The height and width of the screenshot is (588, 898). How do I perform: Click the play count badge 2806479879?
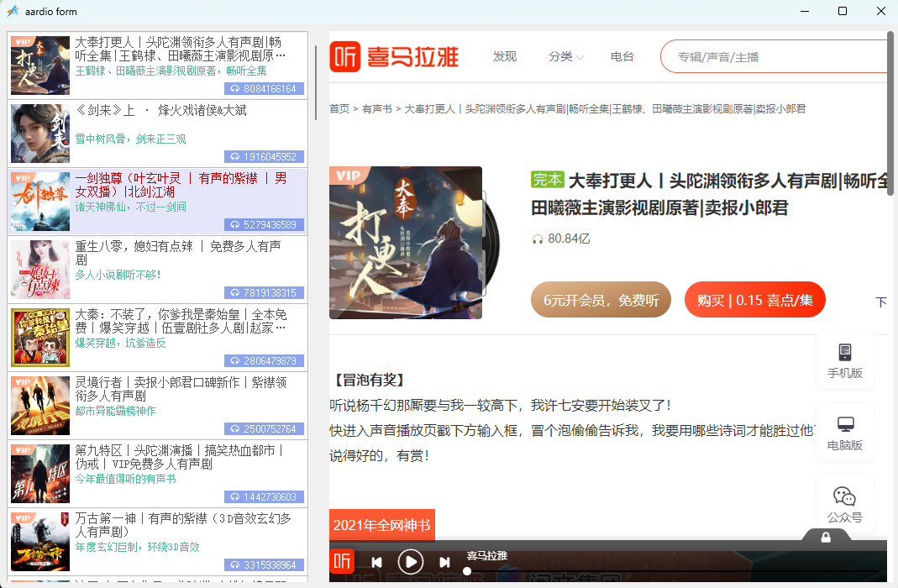[x=264, y=361]
